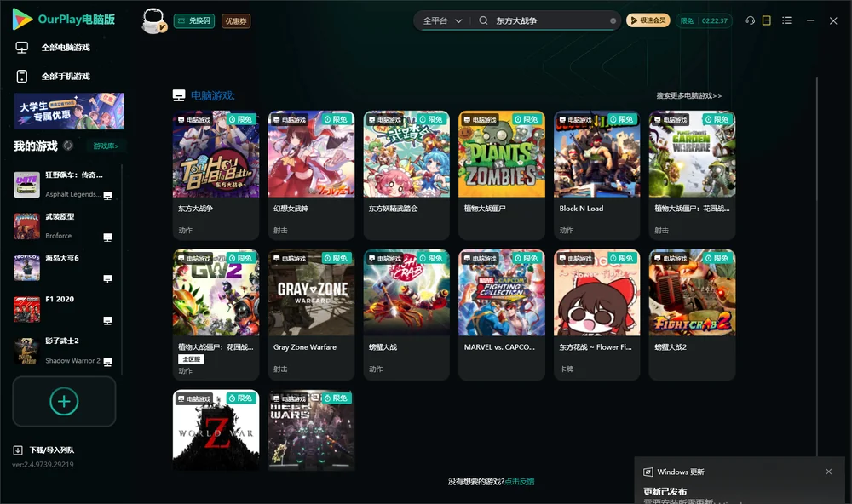Open the Gray Zone Warfare card
Screen dimensions: 852x504
pos(311,314)
